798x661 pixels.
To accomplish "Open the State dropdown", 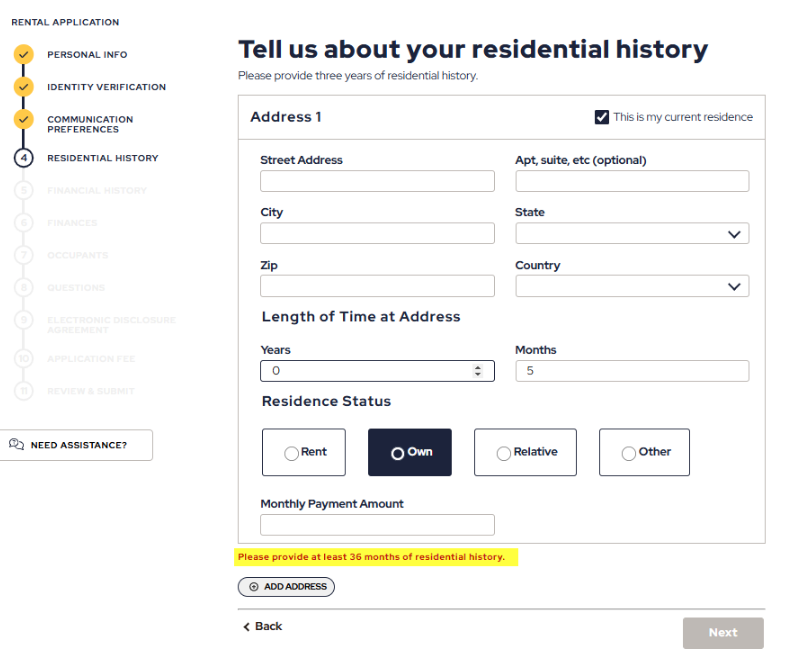I will pos(632,234).
